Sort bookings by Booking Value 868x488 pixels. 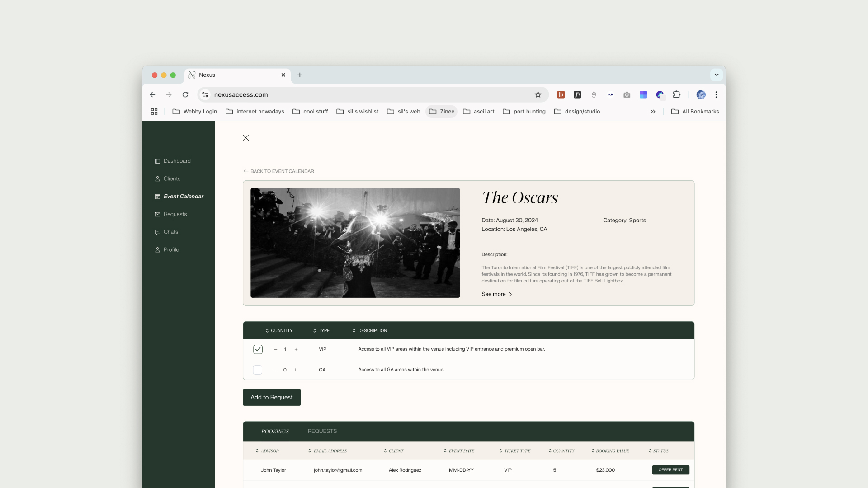coord(610,451)
